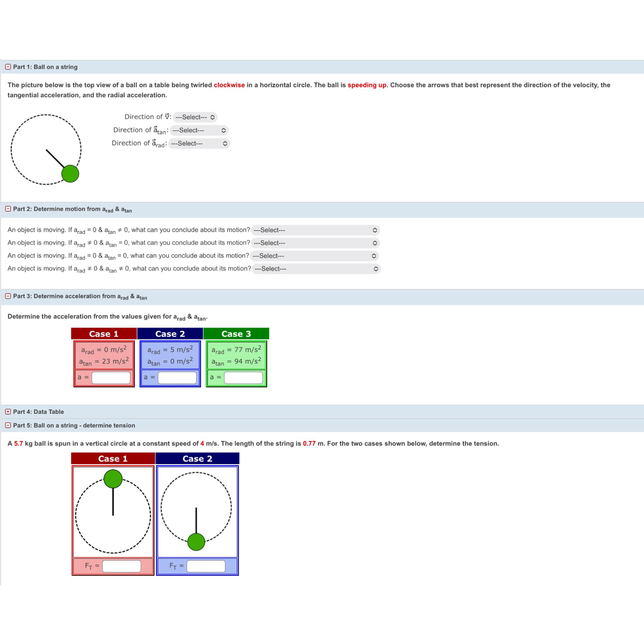
Task: Collapse Part 1 minus icon
Action: 8,67
